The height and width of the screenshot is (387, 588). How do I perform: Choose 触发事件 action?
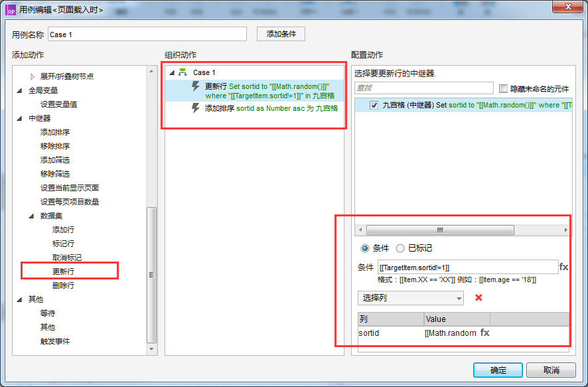tap(55, 341)
